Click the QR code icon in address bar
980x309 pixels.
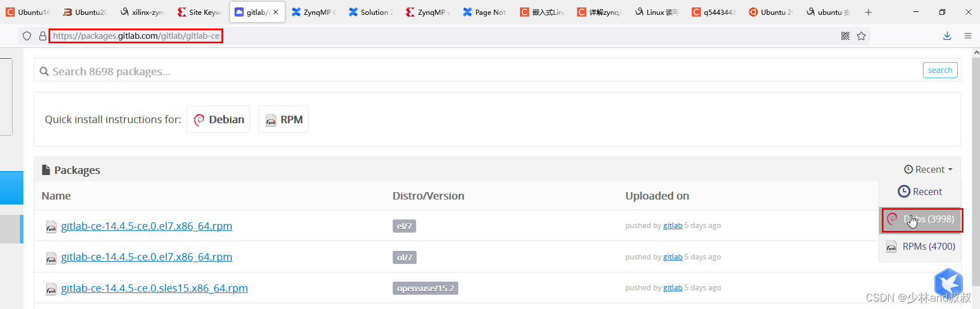pos(845,36)
